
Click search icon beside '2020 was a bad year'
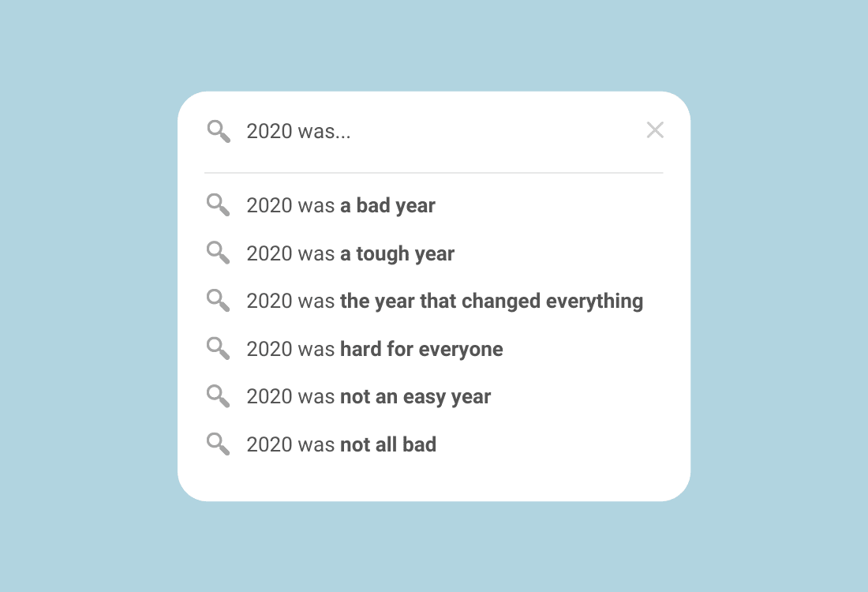[218, 205]
